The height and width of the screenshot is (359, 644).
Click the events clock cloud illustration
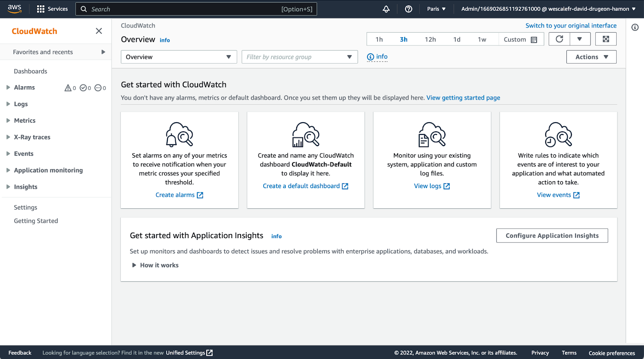point(558,135)
